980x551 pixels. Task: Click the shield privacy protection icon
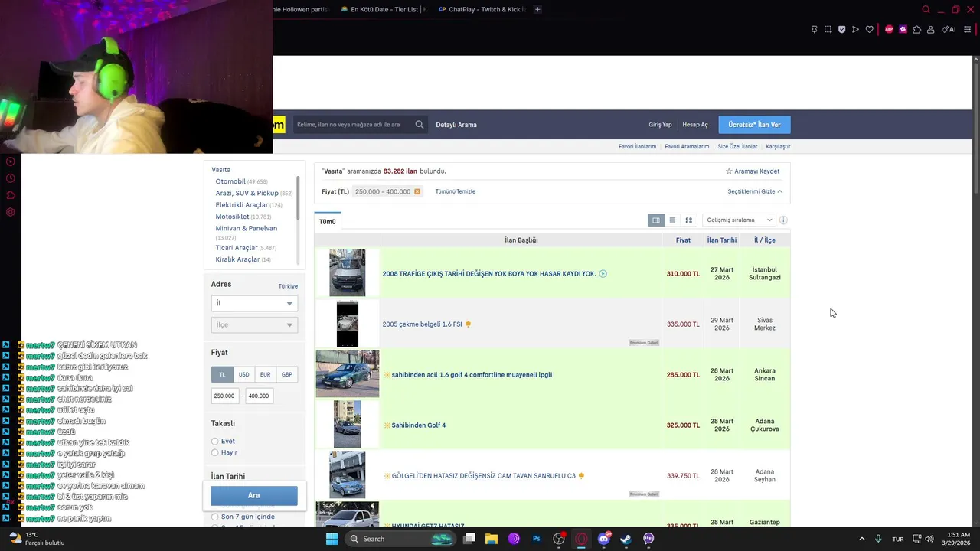click(841, 30)
